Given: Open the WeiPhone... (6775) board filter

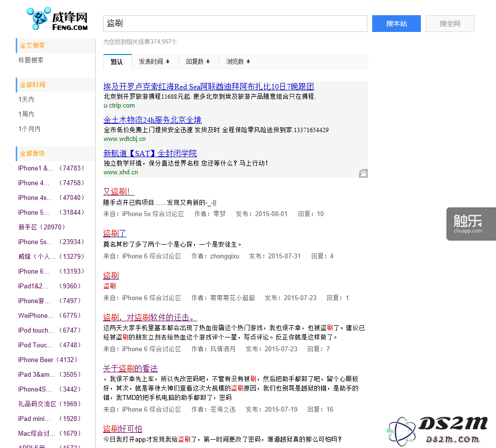Looking at the screenshot, I should (50, 315).
